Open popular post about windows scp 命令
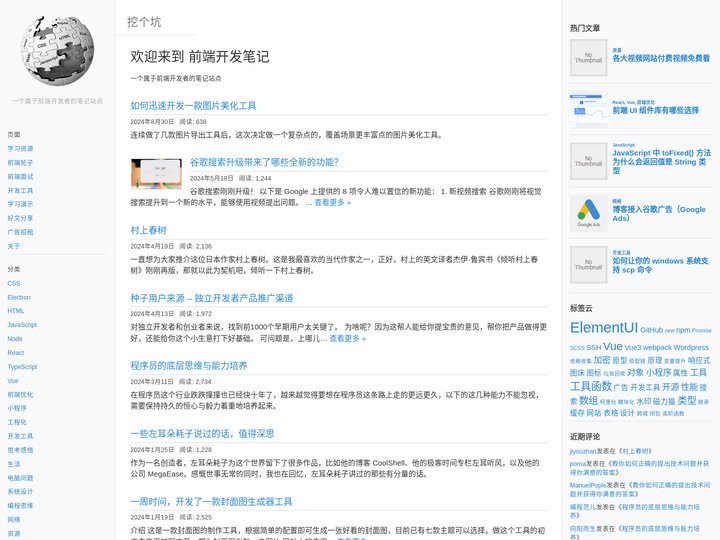Screen dimensions: 720x540 660,265
